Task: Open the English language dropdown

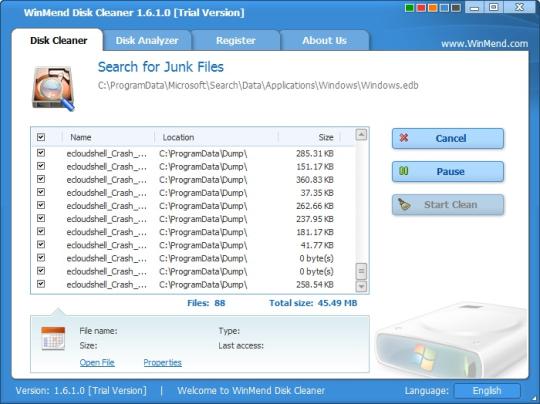Action: [x=487, y=391]
